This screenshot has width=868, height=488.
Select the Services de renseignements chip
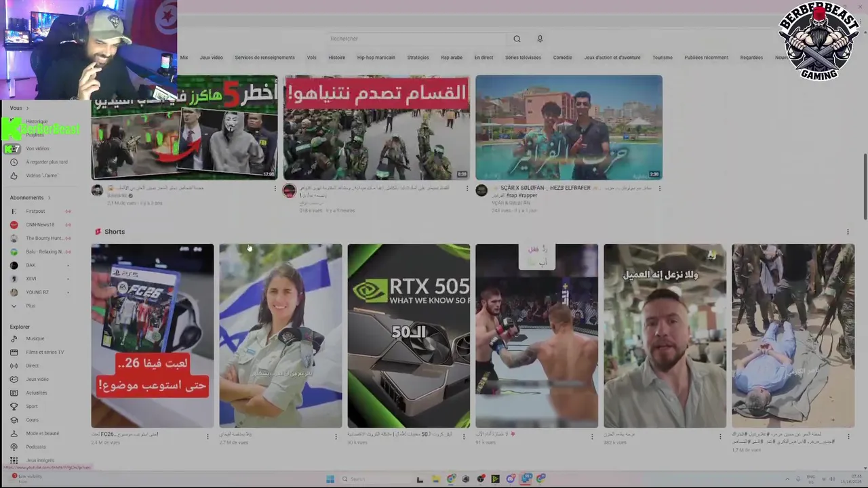264,58
